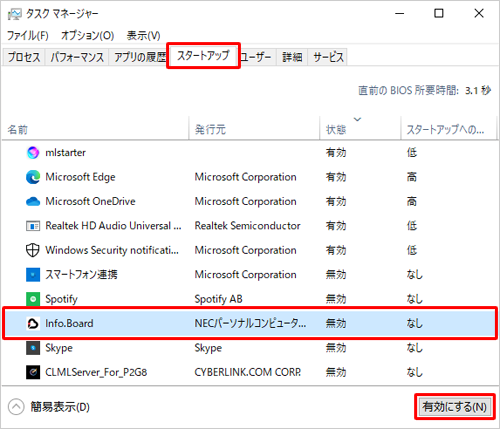The image size is (500, 429).
Task: Click the 簡易表示(D) label
Action: click(x=60, y=407)
